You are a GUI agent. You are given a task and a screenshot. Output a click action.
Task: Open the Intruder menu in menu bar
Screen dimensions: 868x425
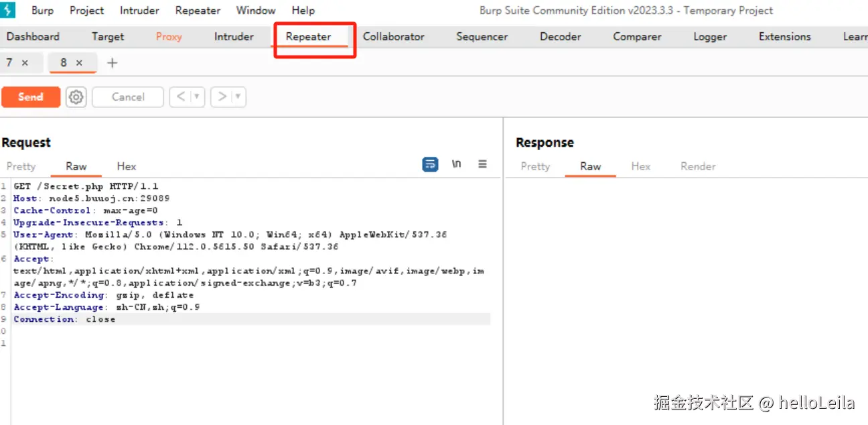coord(139,10)
